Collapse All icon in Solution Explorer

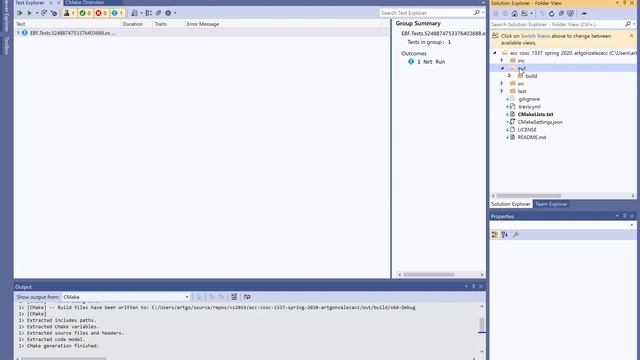point(561,13)
